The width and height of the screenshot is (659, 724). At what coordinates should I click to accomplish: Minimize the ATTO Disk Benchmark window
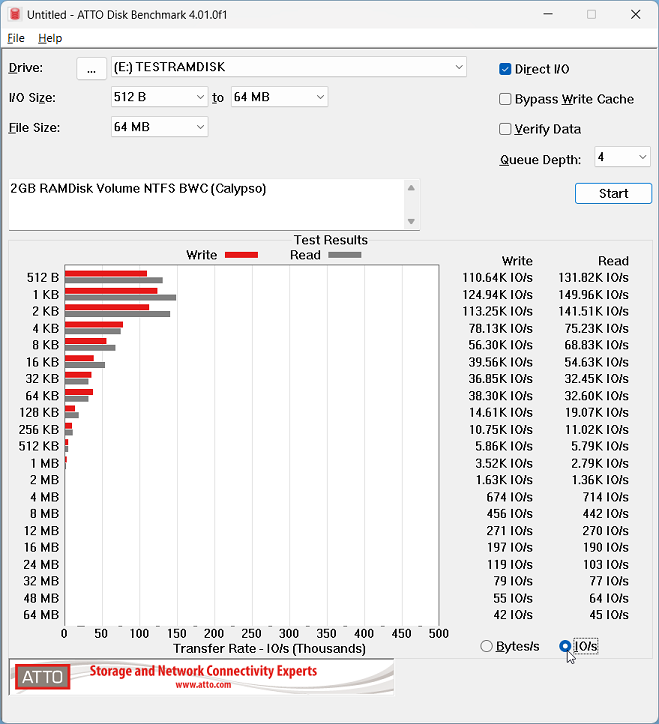[x=548, y=14]
